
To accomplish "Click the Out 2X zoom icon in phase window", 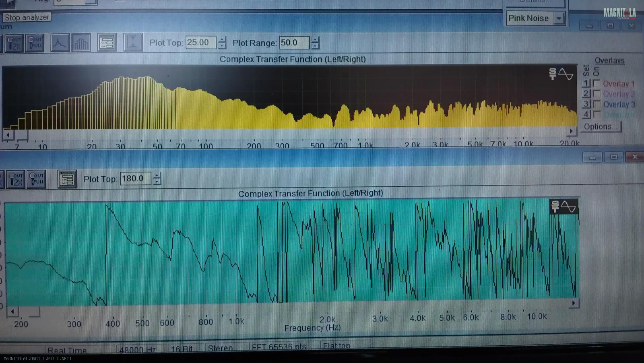I will (x=16, y=179).
